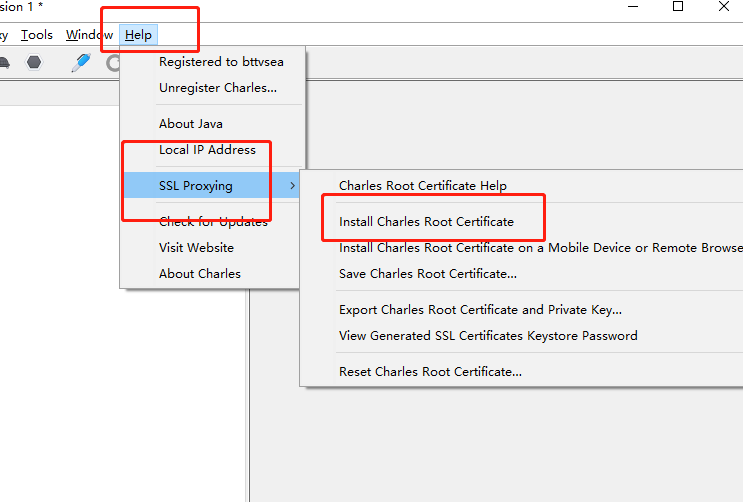The width and height of the screenshot is (743, 502).
Task: Click the blue pen compose icon
Action: pos(80,62)
